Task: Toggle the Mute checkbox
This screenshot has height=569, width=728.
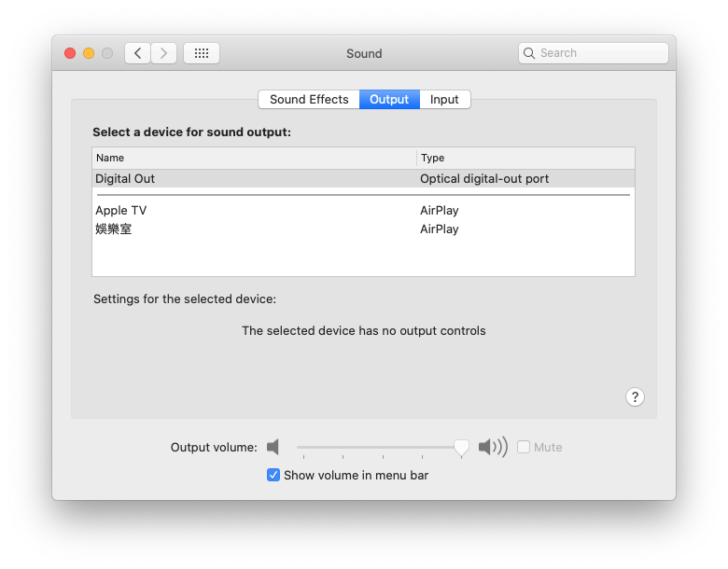Action: pos(524,448)
